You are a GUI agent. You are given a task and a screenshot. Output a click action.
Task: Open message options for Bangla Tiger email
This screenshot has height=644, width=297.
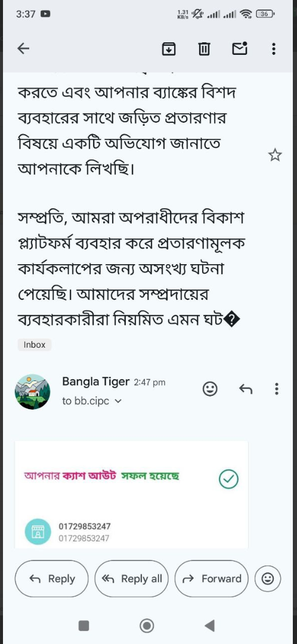277,389
